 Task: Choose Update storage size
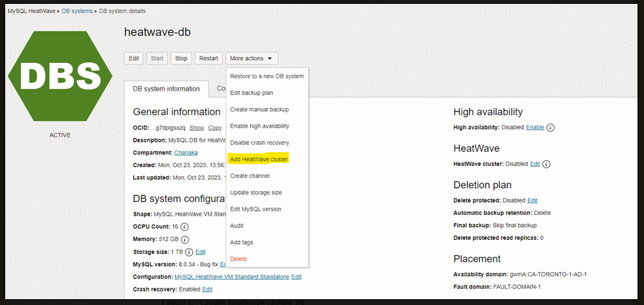click(x=267, y=192)
